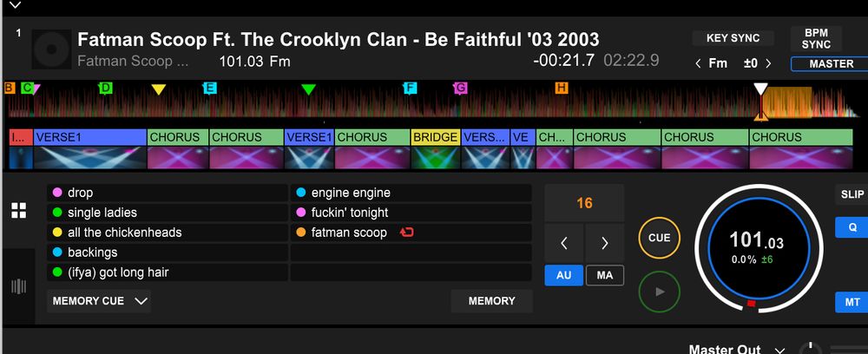868x354 pixels.
Task: Click the green memory cue triangle on waveform
Action: click(309, 89)
